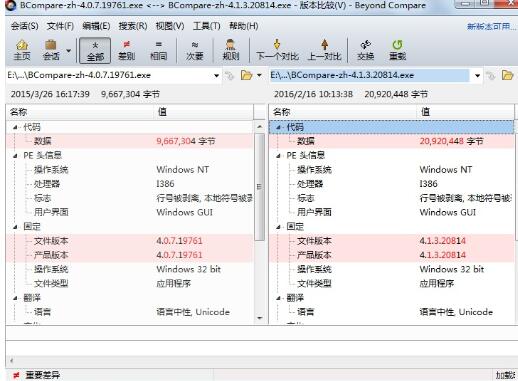
Task: Click the left pane scrollbar down arrow
Action: (x=260, y=318)
